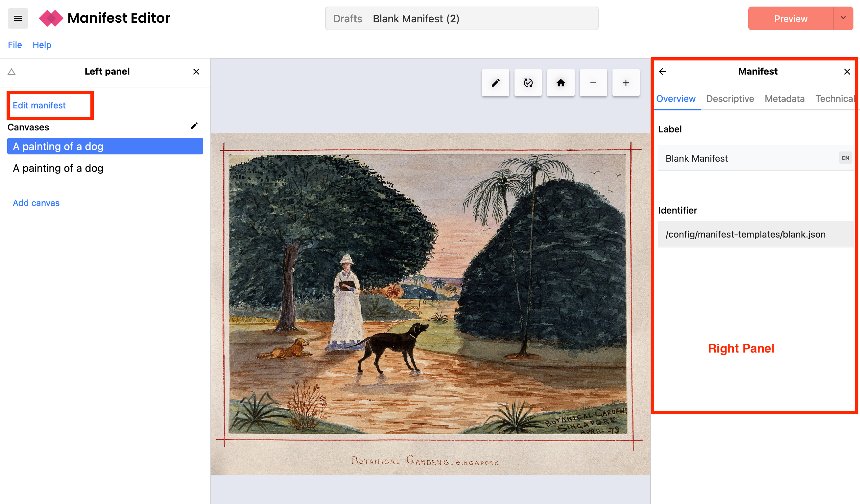Click the Preview button
The width and height of the screenshot is (860, 504).
(x=790, y=18)
